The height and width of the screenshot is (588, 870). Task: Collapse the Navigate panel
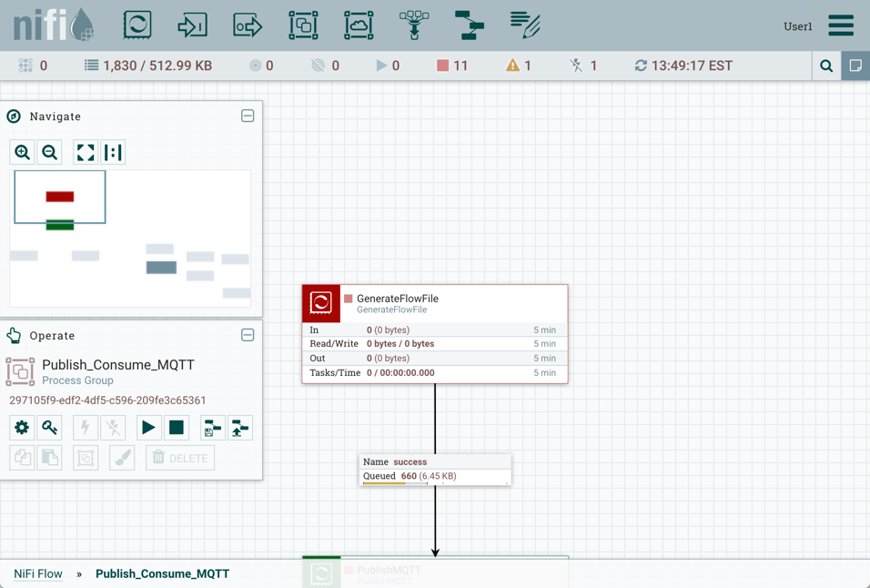point(248,117)
